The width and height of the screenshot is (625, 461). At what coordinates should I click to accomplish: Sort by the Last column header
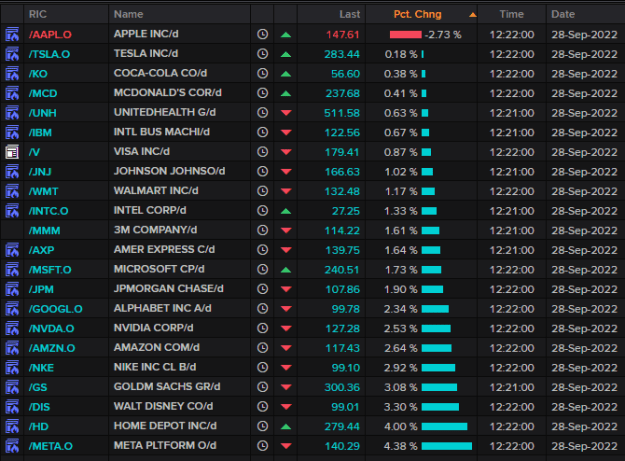coord(350,14)
